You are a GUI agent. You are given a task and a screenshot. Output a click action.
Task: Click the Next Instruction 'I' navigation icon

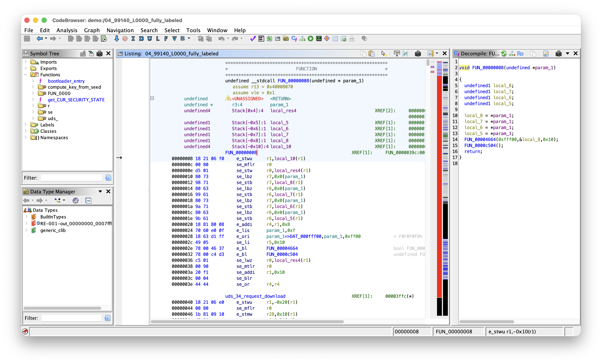click(x=133, y=39)
